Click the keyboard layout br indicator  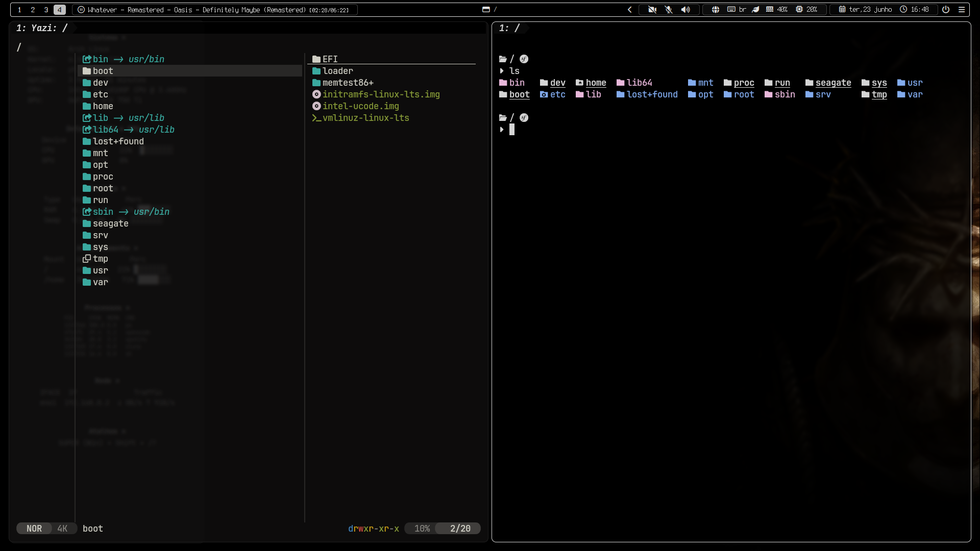point(737,10)
